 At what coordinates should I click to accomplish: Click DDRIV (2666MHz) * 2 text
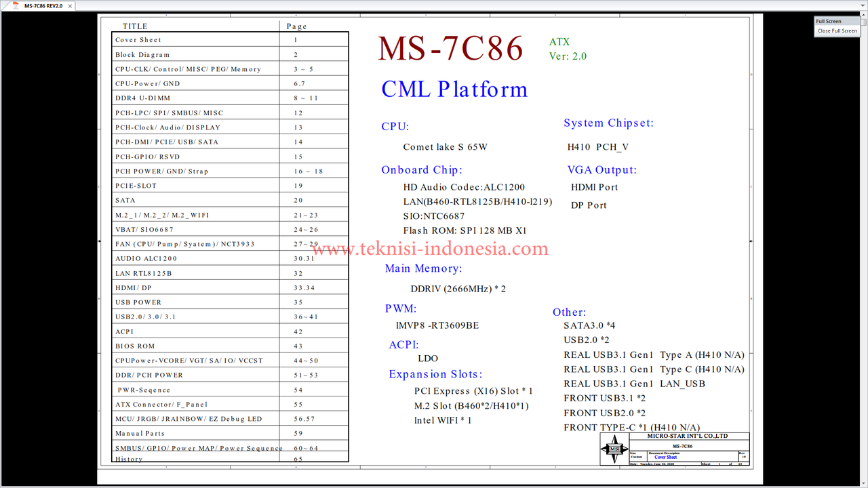click(x=458, y=289)
